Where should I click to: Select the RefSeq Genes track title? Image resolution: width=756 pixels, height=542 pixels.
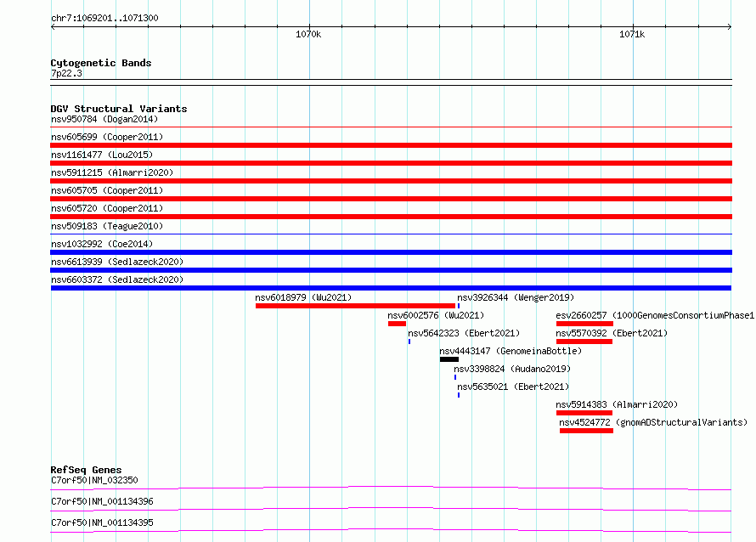87,470
